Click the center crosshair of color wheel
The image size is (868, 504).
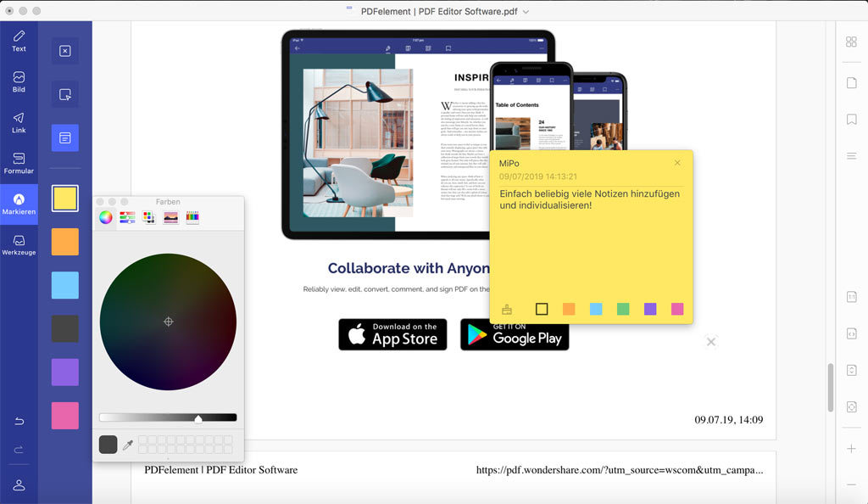point(169,322)
